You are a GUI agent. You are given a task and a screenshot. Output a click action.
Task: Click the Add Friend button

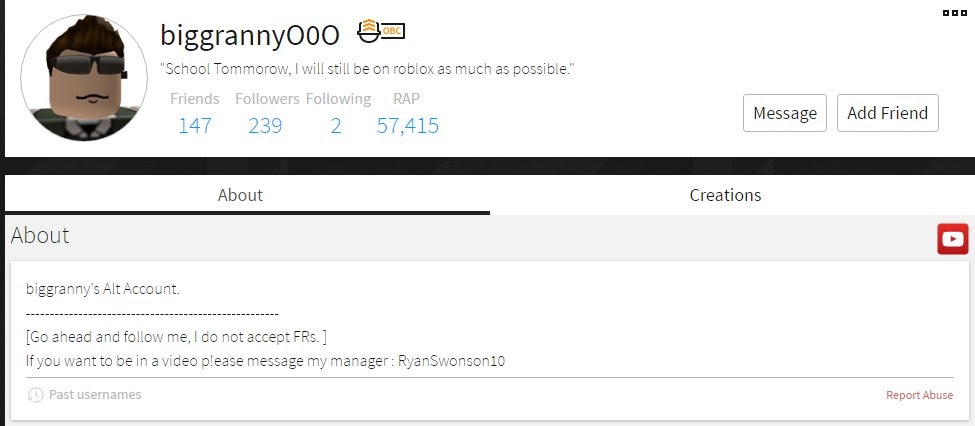coord(887,113)
